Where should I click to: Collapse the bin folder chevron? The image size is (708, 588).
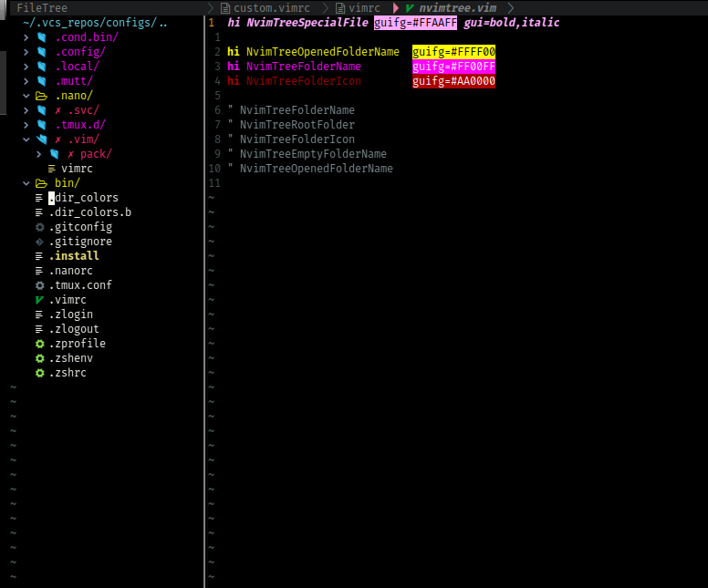pyautogui.click(x=26, y=183)
